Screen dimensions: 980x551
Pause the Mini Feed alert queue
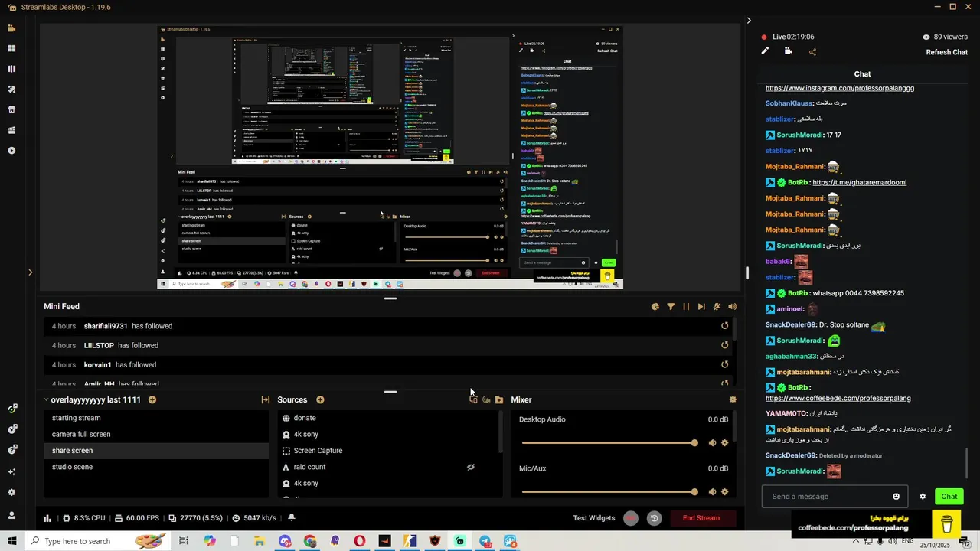pyautogui.click(x=686, y=307)
